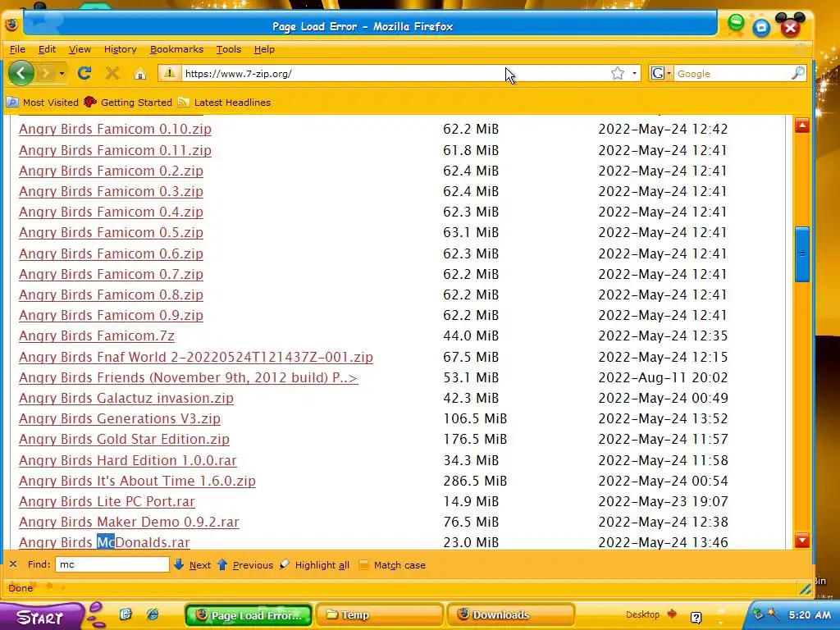Open the Getting Started bookmark
The width and height of the screenshot is (840, 630).
(128, 103)
